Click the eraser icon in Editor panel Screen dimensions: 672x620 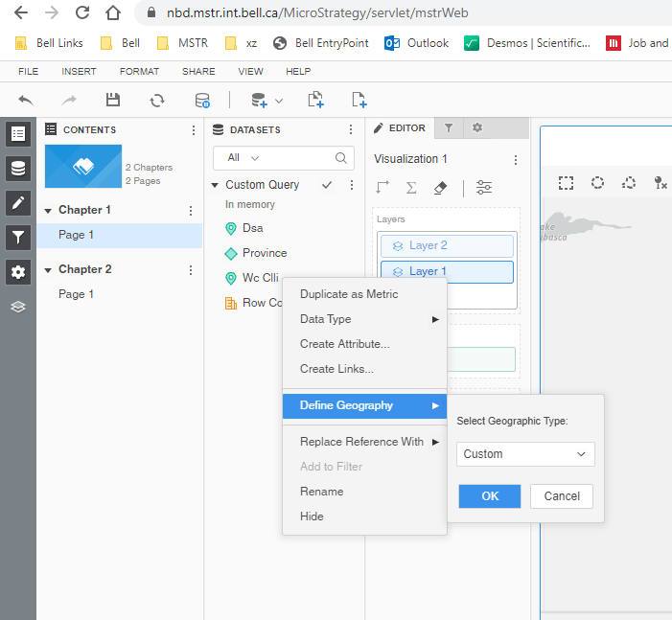point(440,188)
